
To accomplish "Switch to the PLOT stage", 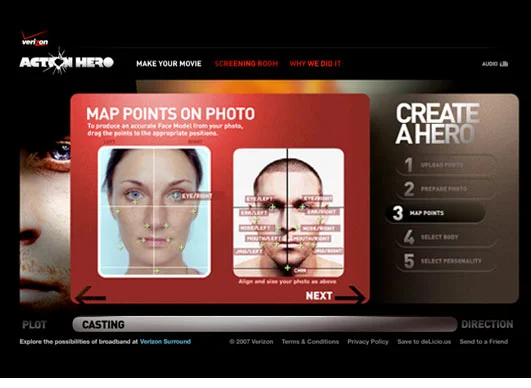I will [34, 325].
